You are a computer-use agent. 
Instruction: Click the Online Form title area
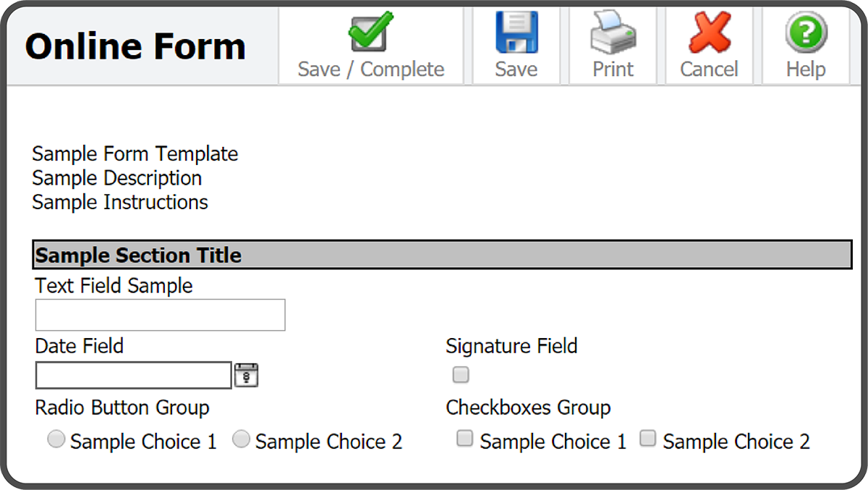[135, 46]
